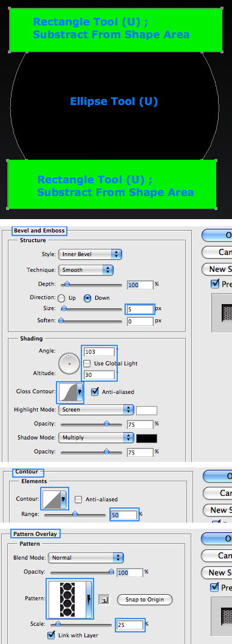The width and height of the screenshot is (232, 644).
Task: Toggle Anti-aliased next to Gloss Contour
Action: (x=95, y=391)
